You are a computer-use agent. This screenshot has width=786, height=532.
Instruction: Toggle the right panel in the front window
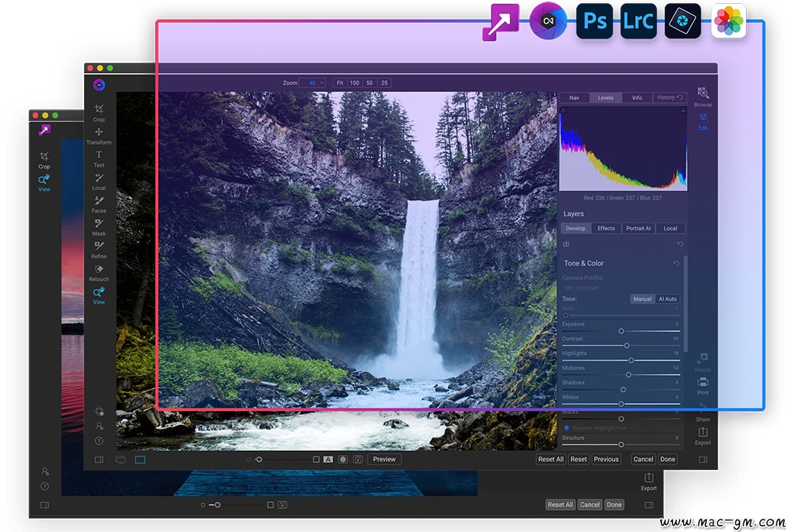tap(703, 460)
